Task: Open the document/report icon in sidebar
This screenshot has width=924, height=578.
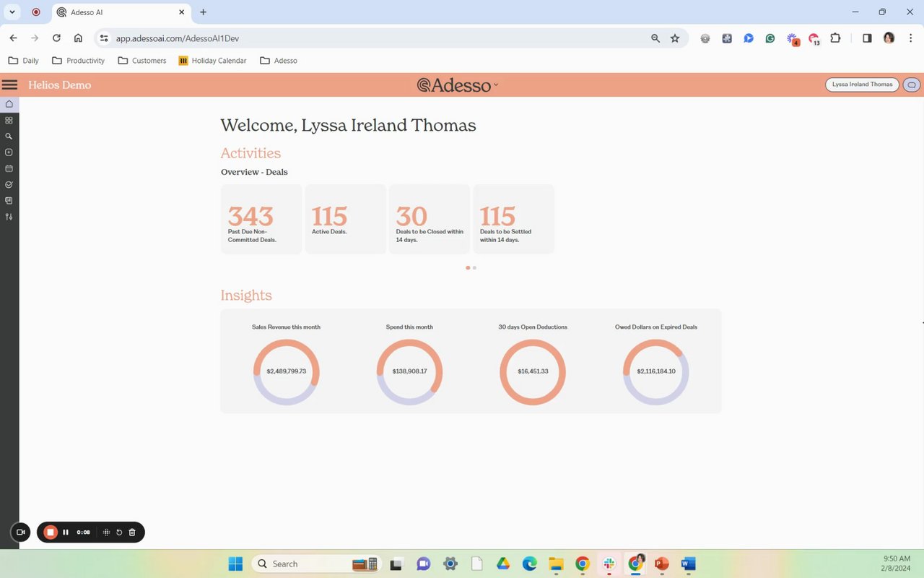Action: point(9,200)
